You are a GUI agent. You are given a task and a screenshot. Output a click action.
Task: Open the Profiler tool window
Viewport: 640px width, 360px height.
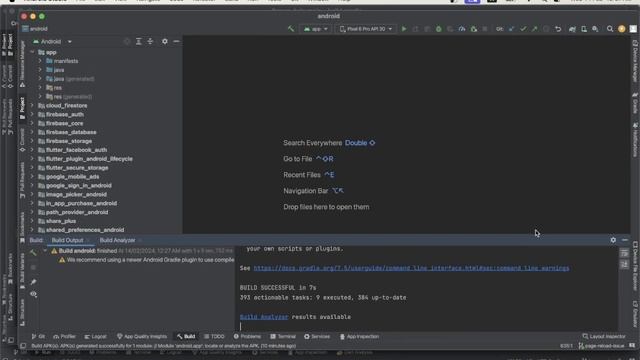tap(64, 337)
